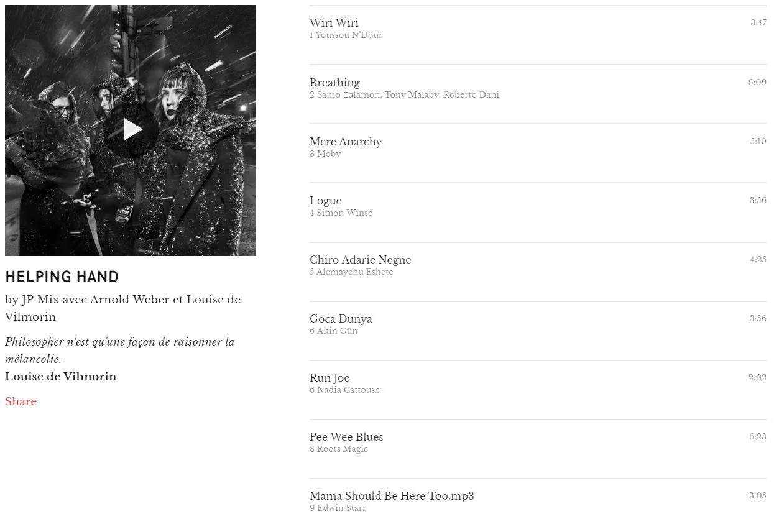Click the author name Louise de Vilmorin
This screenshot has width=779, height=532.
[60, 377]
